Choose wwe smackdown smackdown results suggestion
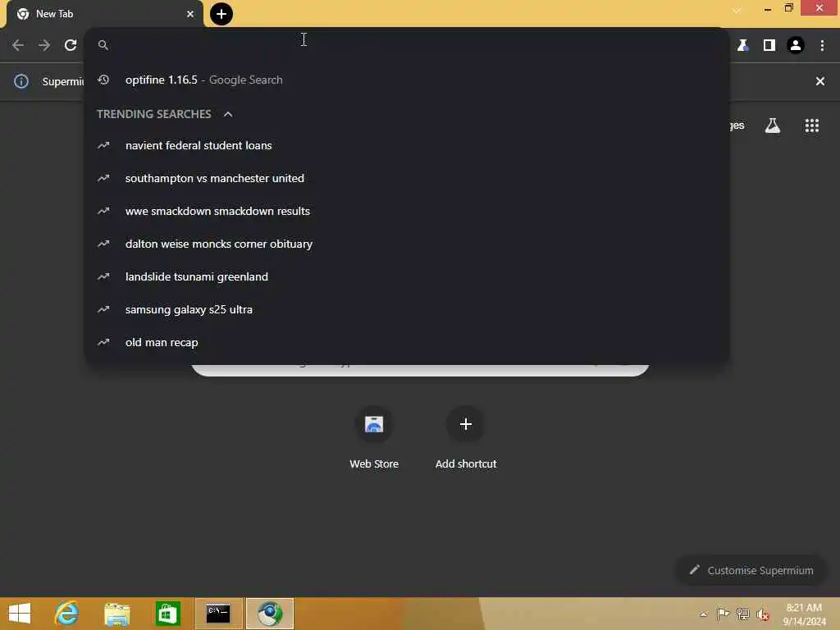The height and width of the screenshot is (630, 840). [x=407, y=211]
